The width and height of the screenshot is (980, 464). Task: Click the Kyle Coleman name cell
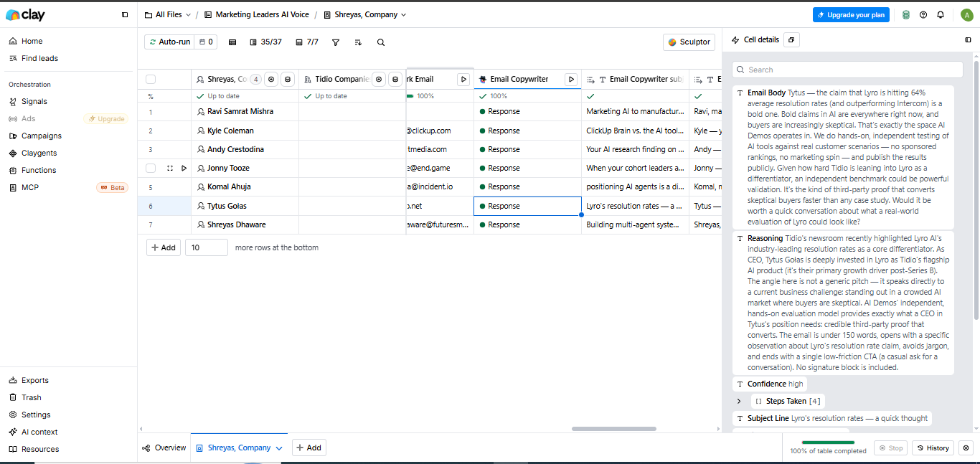pyautogui.click(x=245, y=131)
